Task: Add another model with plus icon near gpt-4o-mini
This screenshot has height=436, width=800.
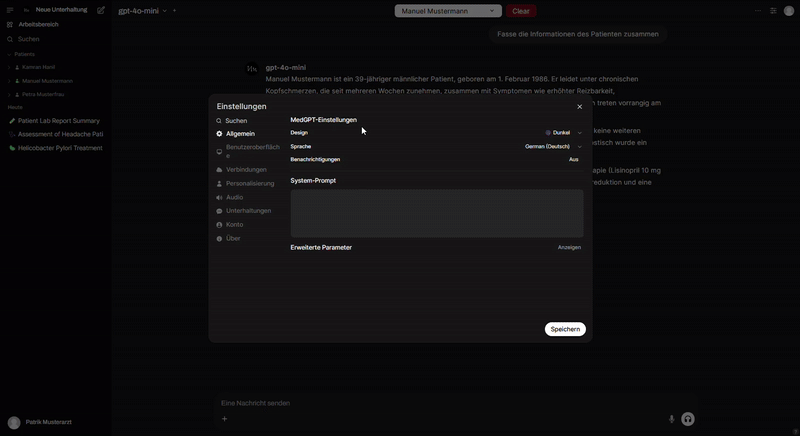Action: (174, 10)
